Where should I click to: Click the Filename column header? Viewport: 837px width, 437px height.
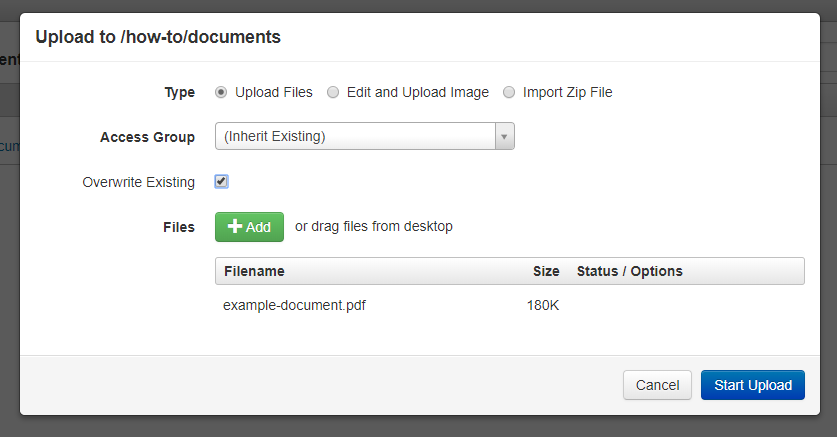[254, 271]
